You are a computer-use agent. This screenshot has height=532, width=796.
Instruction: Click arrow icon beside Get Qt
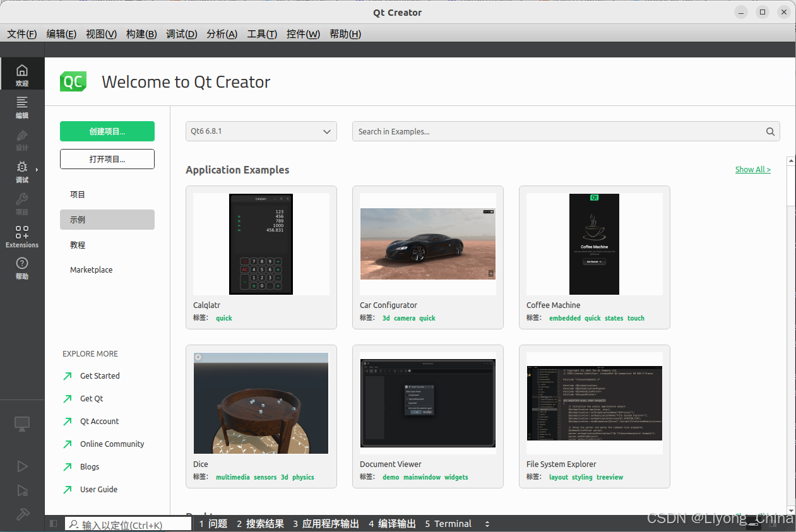(68, 399)
